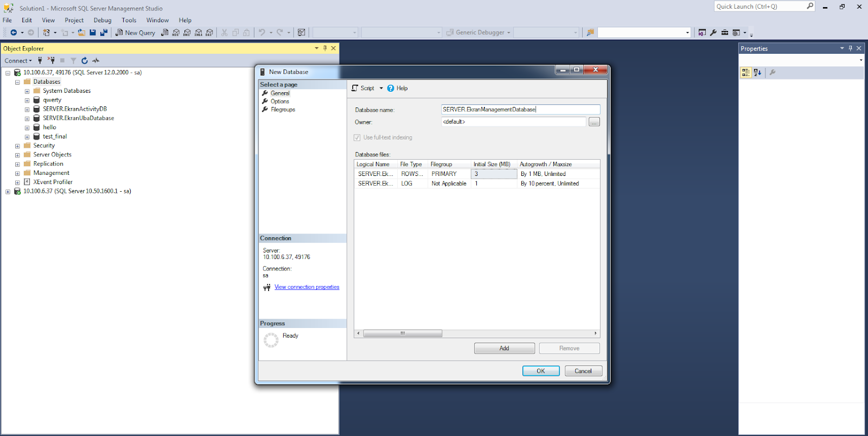Click the right arrow of the files scrollbar
The width and height of the screenshot is (868, 436).
tap(596, 333)
